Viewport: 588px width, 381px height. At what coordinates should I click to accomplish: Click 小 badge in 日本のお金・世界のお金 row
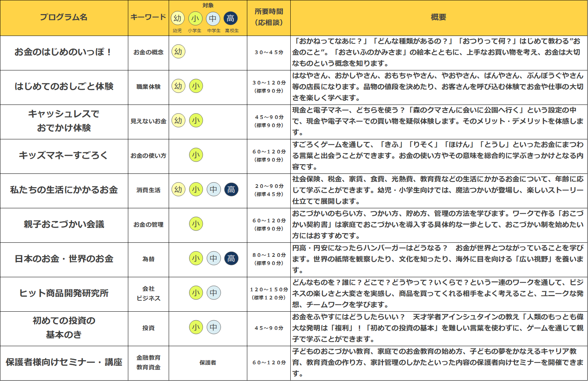click(x=196, y=258)
